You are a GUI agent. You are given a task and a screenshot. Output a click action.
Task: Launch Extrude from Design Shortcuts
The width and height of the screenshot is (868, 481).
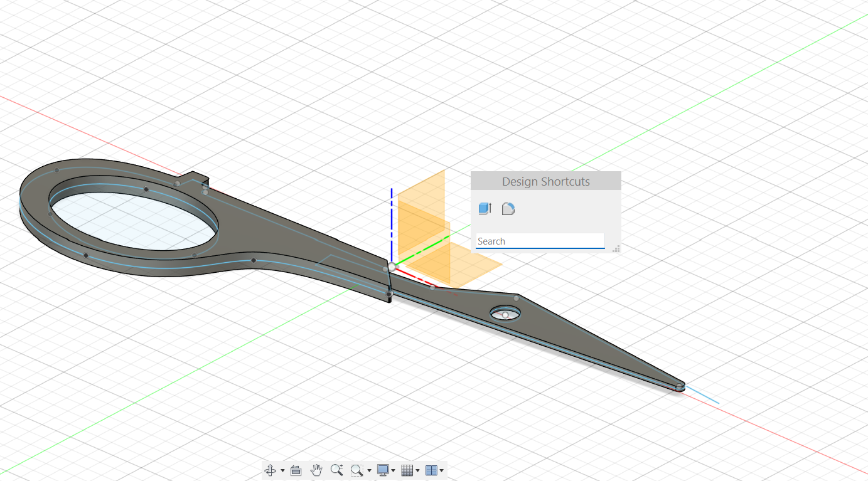485,208
